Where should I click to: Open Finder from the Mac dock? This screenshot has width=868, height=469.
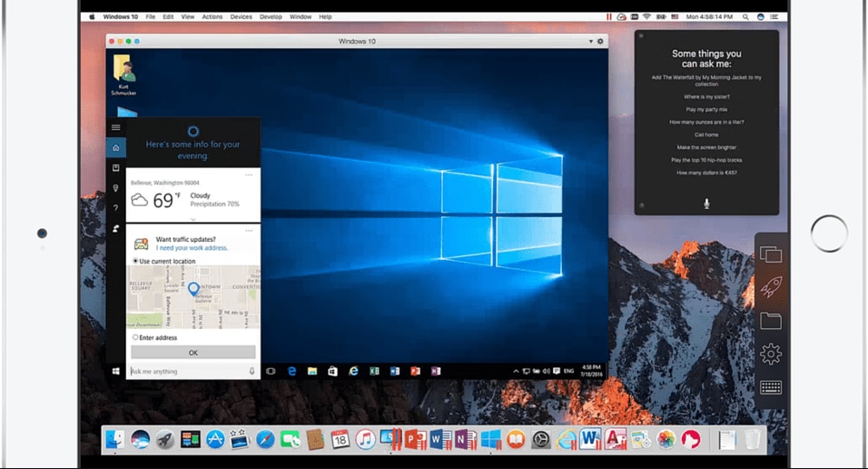click(x=115, y=440)
